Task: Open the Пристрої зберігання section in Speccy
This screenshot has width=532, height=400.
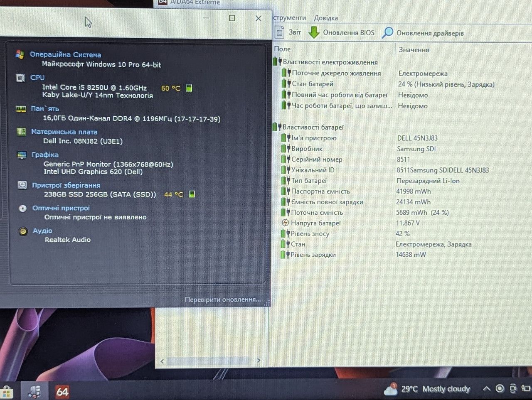Action: point(66,185)
